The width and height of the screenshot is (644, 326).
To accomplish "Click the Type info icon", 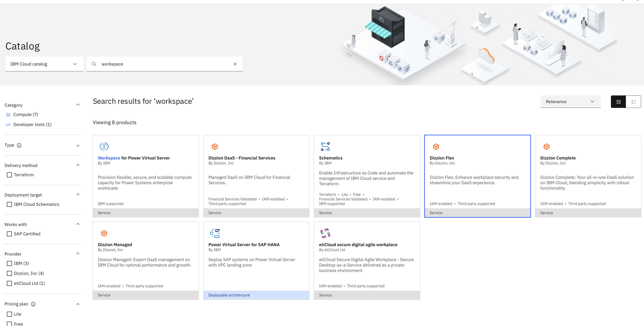I will coord(19,145).
